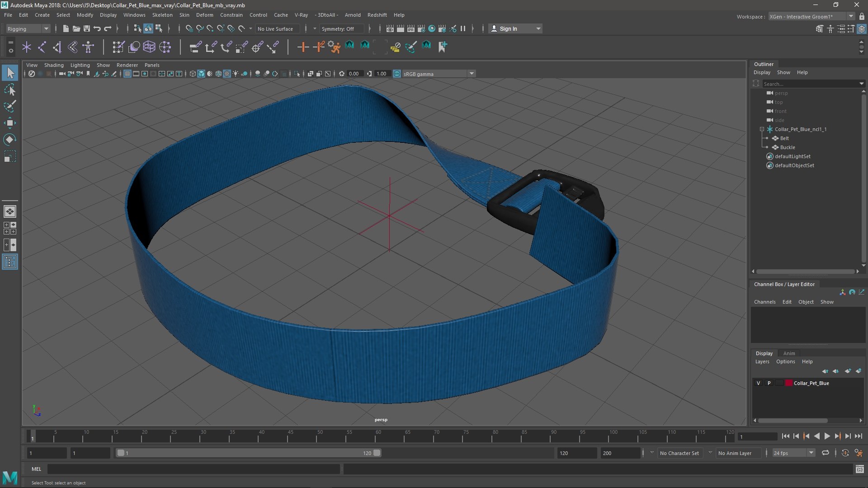This screenshot has width=868, height=488.
Task: Open the Sign In dropdown
Action: tap(515, 28)
